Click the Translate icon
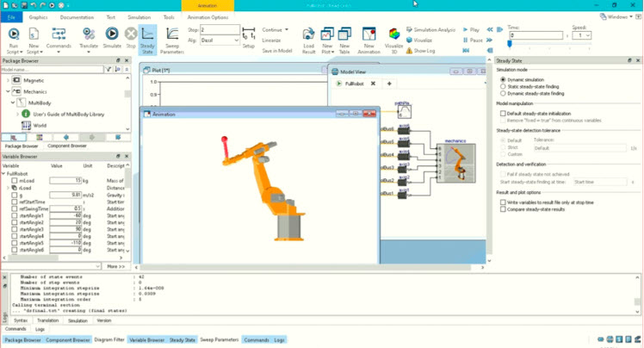This screenshot has height=348, width=644. (89, 38)
